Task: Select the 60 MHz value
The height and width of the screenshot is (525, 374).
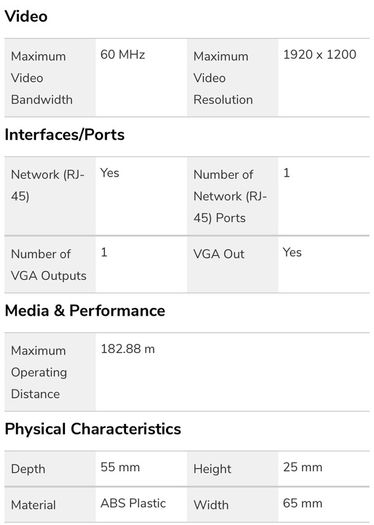Action: 123,55
